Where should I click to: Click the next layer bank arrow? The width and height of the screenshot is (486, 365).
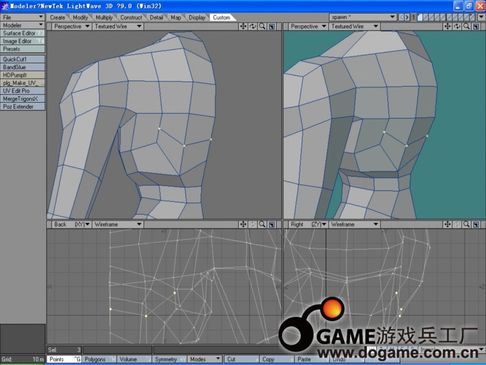(x=407, y=17)
